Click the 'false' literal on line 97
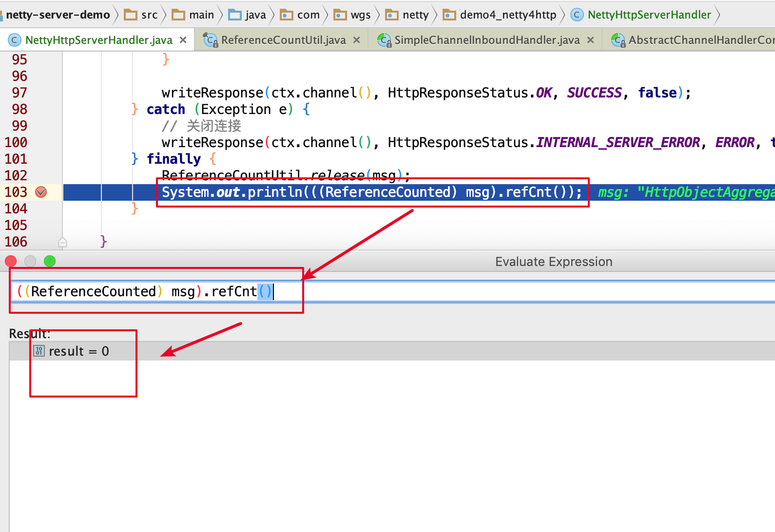The height and width of the screenshot is (532, 775). coord(658,93)
